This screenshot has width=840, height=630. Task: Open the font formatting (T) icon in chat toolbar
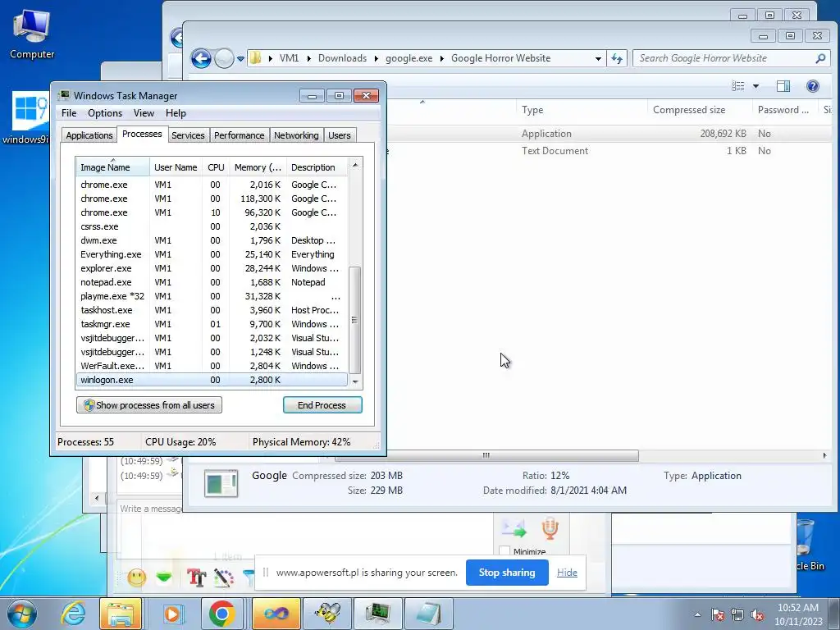coord(196,577)
